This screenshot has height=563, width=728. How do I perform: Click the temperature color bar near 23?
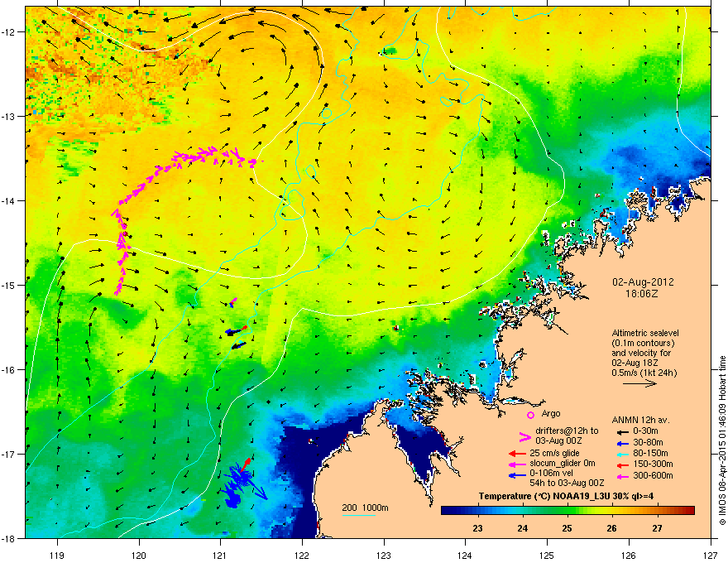[478, 511]
